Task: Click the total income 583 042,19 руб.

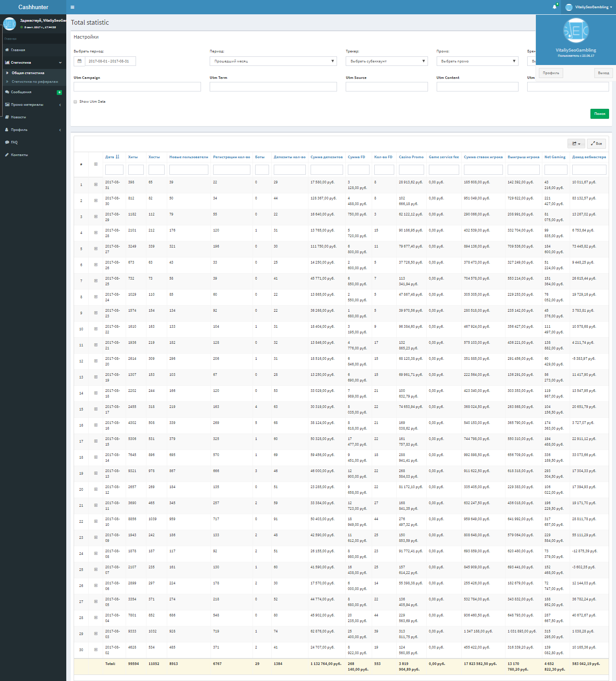Action: [x=586, y=664]
